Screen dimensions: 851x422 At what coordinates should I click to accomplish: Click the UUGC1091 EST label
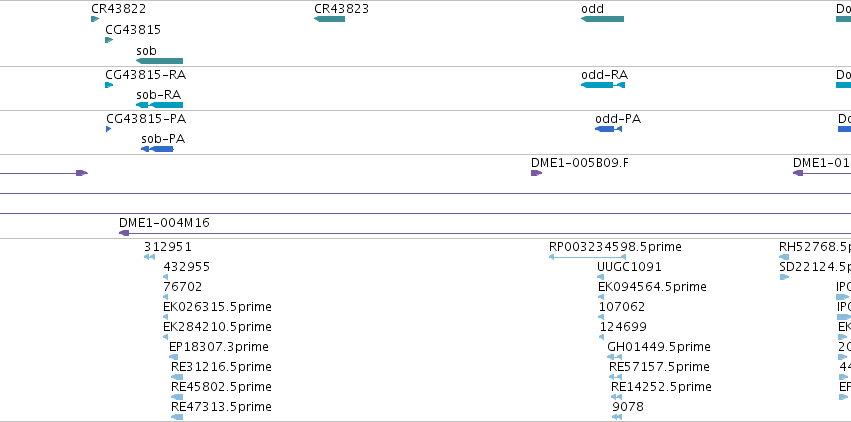pyautogui.click(x=629, y=267)
